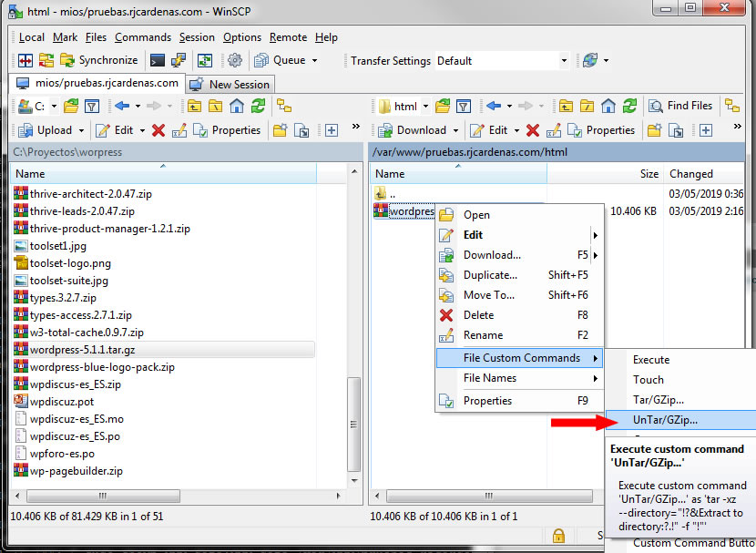Select Duplicate... in the context menu
Image resolution: width=756 pixels, height=553 pixels.
tap(519, 275)
